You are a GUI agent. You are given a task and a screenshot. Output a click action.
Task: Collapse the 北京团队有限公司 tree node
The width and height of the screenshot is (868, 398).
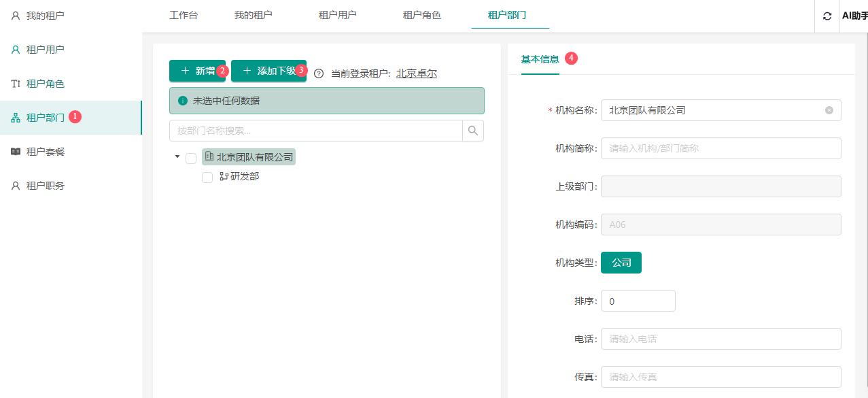click(x=177, y=156)
